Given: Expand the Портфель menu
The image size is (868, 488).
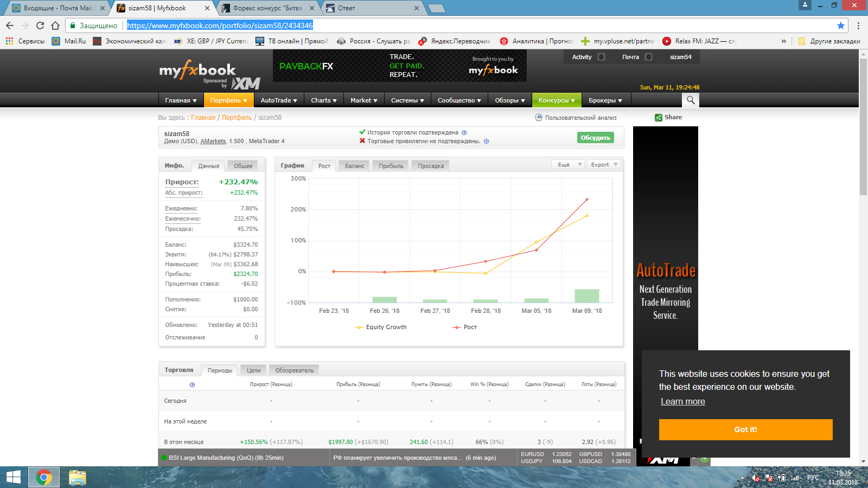Looking at the screenshot, I should click(x=228, y=100).
